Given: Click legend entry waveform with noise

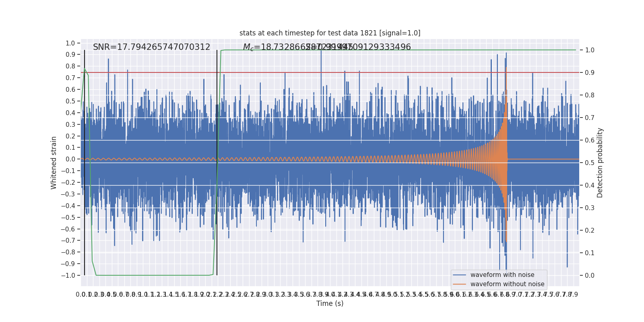Looking at the screenshot, I should tap(502, 275).
